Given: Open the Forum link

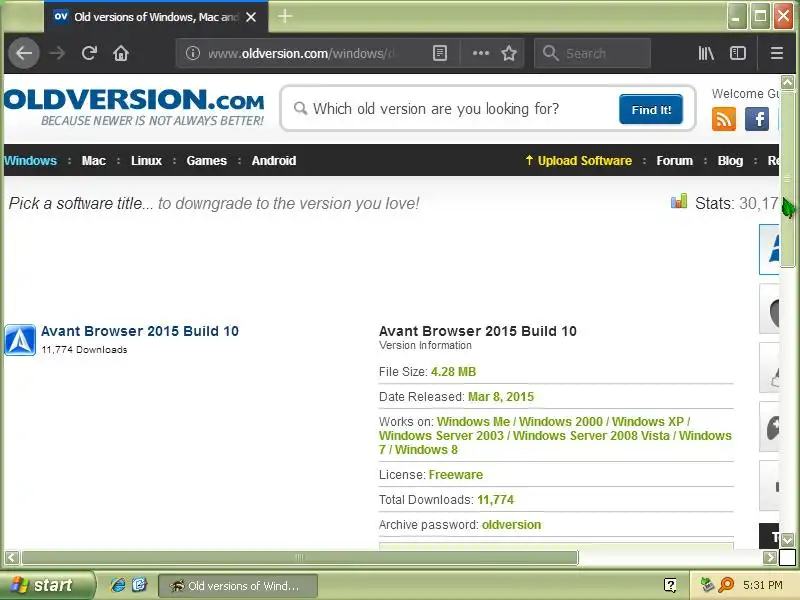Looking at the screenshot, I should pyautogui.click(x=674, y=161).
